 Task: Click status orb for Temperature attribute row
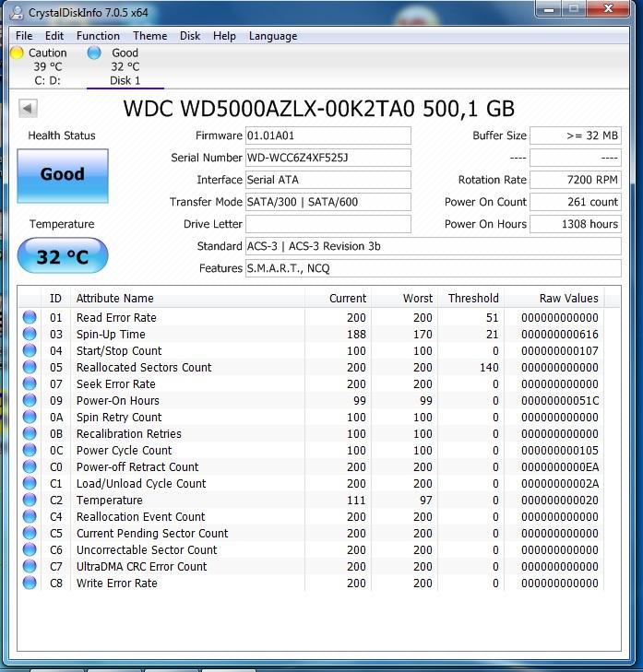click(30, 500)
